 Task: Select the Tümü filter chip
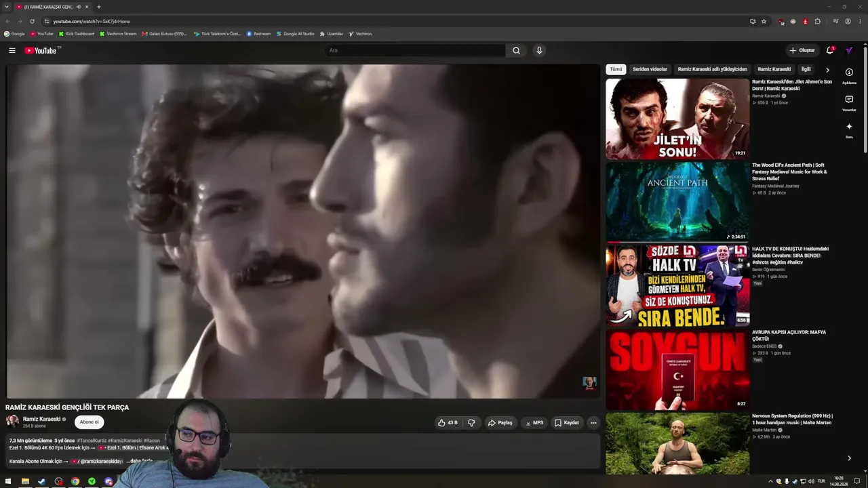(616, 69)
